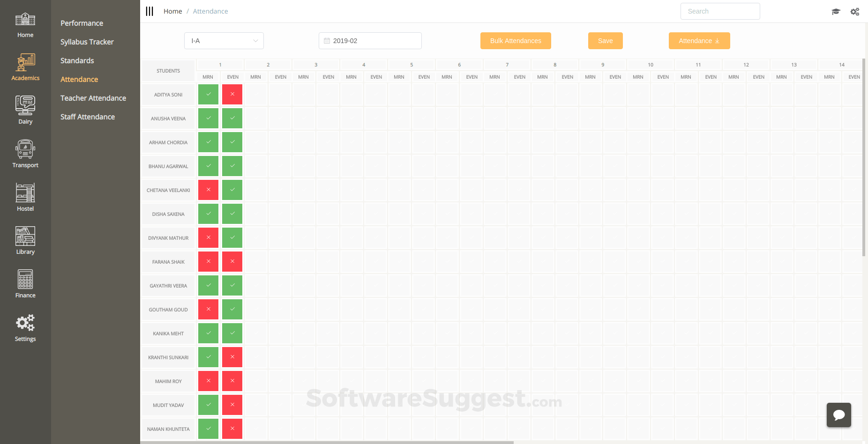This screenshot has height=444, width=868.
Task: Toggle Arham Chordia evening attendance on day 1
Action: point(232,142)
